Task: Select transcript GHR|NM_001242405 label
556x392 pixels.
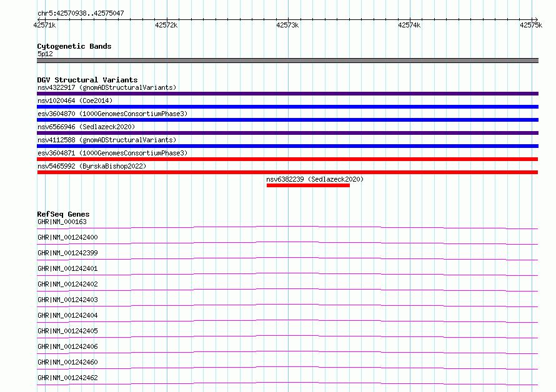Action: click(x=67, y=331)
